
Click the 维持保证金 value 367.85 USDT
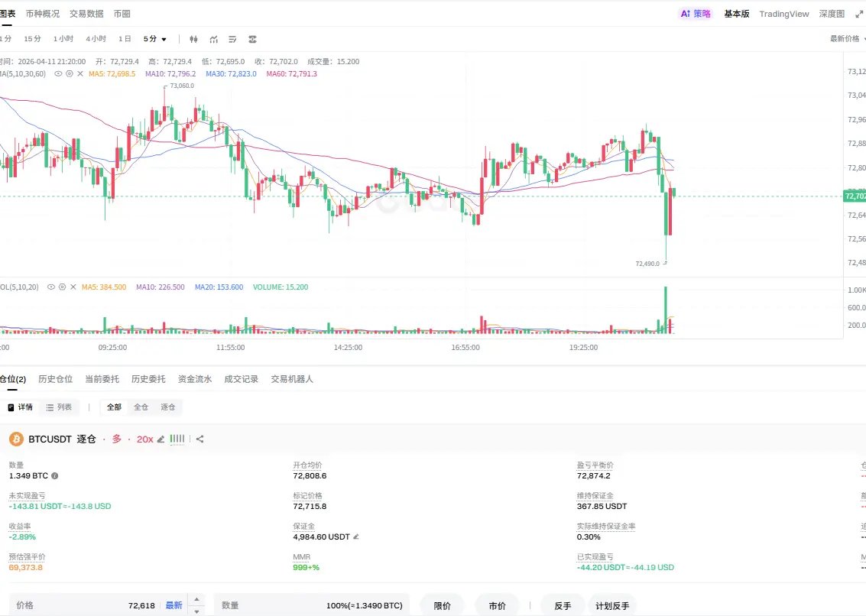(x=602, y=506)
